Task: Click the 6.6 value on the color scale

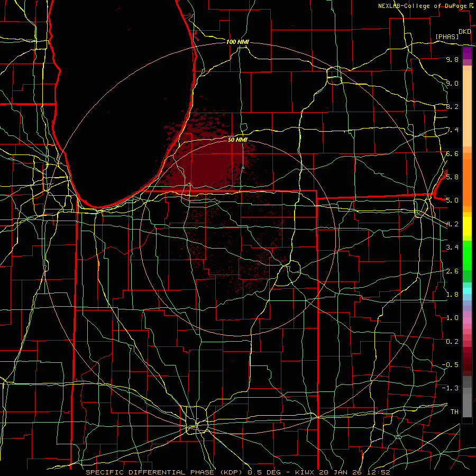Action: (452, 153)
